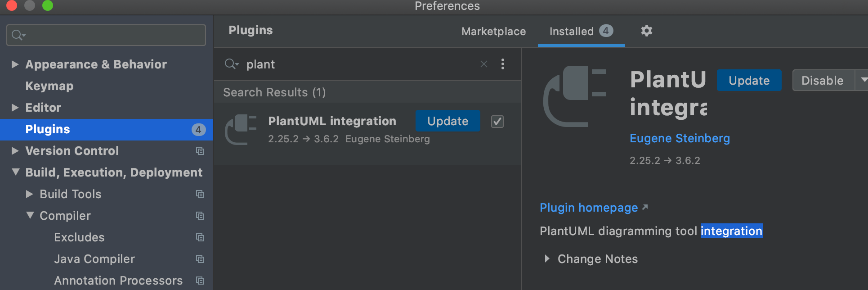The image size is (868, 290).
Task: Click Update in the plugin details pane
Action: 749,80
